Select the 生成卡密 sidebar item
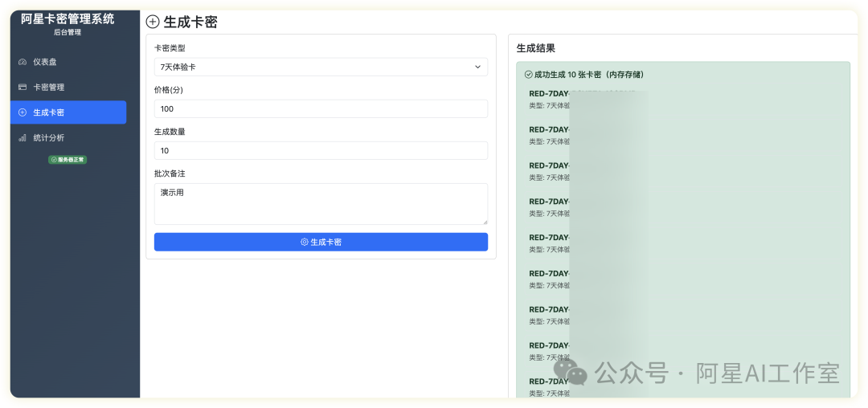 pyautogui.click(x=68, y=112)
